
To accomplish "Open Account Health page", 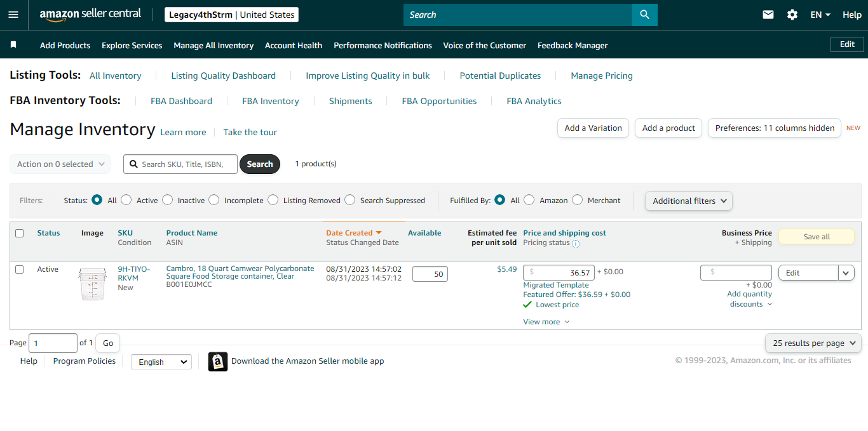I will 294,45.
